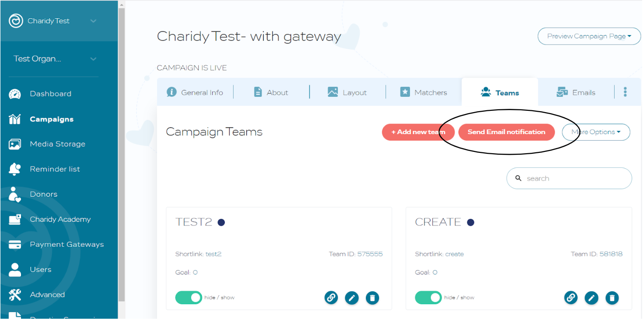This screenshot has width=644, height=329.
Task: Delete the CREATE team with trash icon
Action: [612, 298]
